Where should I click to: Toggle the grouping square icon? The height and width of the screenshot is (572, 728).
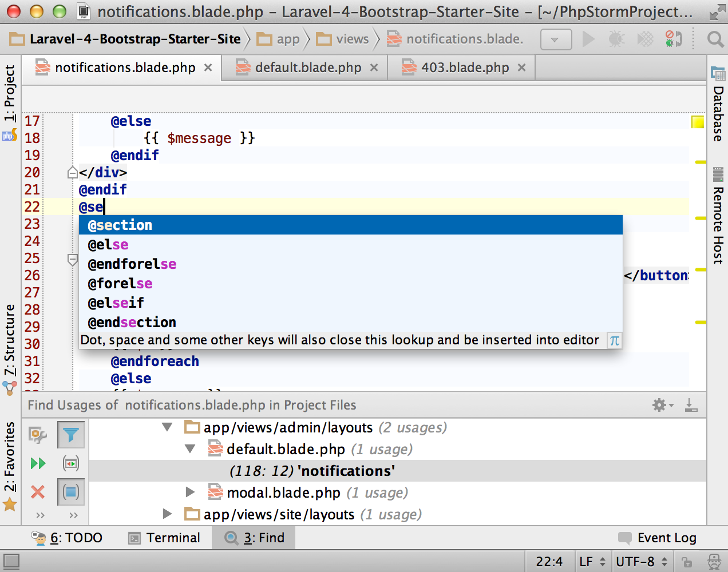(x=71, y=492)
